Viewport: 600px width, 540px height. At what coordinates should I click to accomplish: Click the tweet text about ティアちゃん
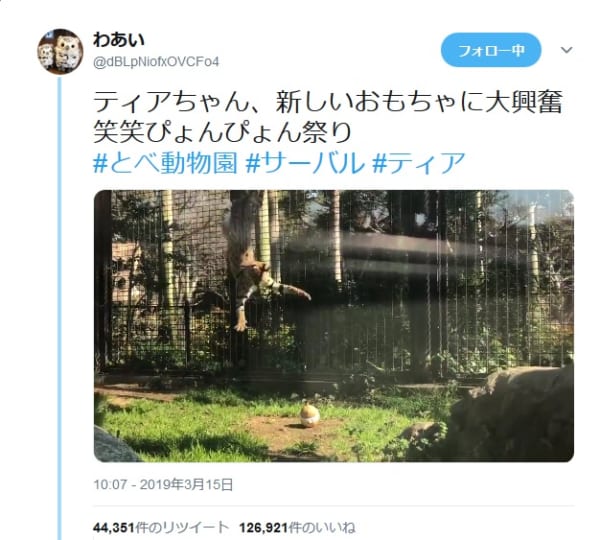coord(328,117)
